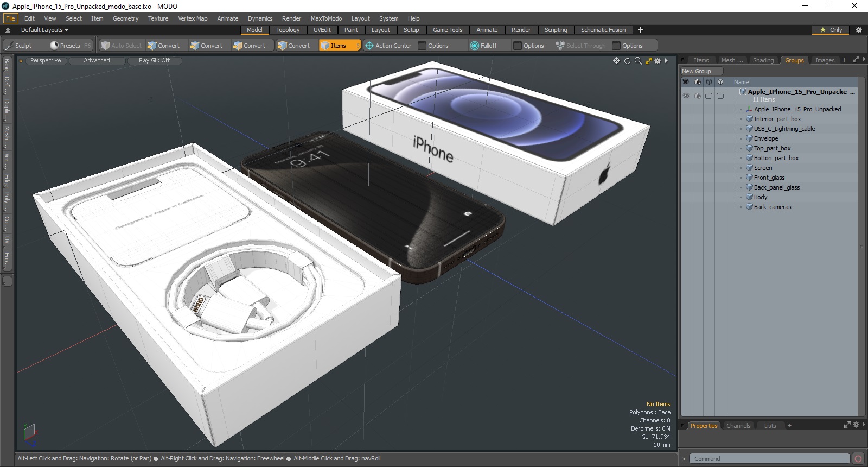
Task: Open Groups panel options arrow
Action: point(864,60)
